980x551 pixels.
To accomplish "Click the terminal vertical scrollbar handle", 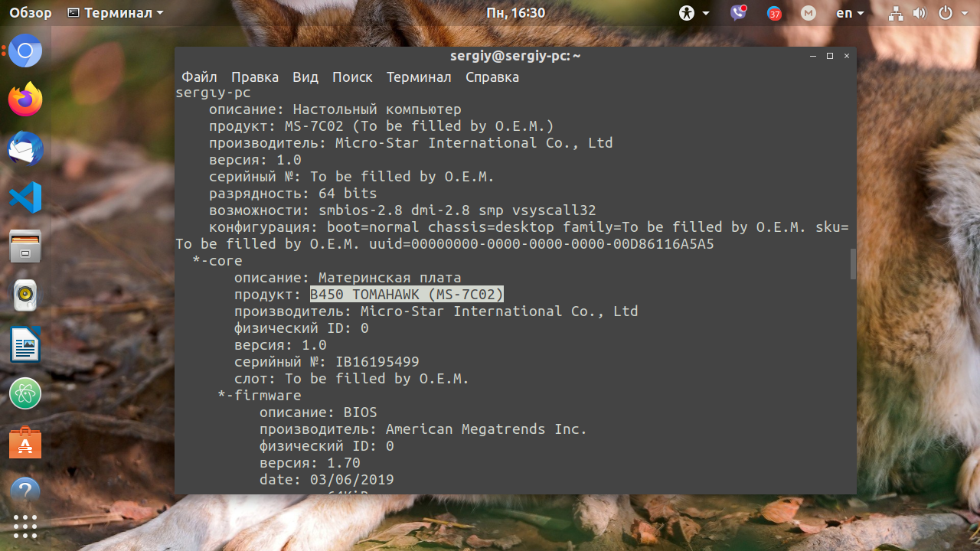I will click(853, 264).
